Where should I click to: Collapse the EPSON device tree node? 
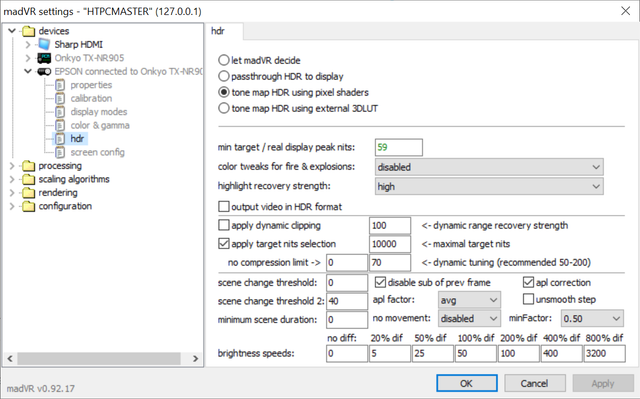(27, 71)
